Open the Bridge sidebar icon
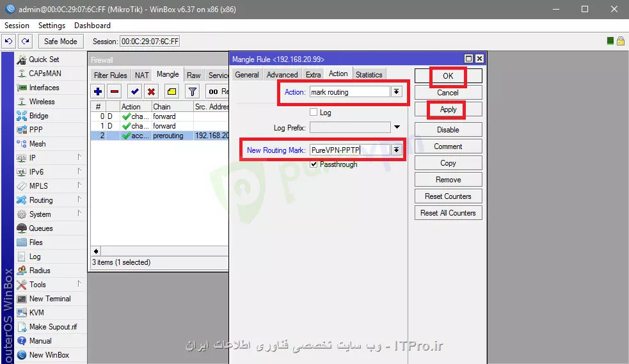This screenshot has height=364, width=629. coord(22,116)
